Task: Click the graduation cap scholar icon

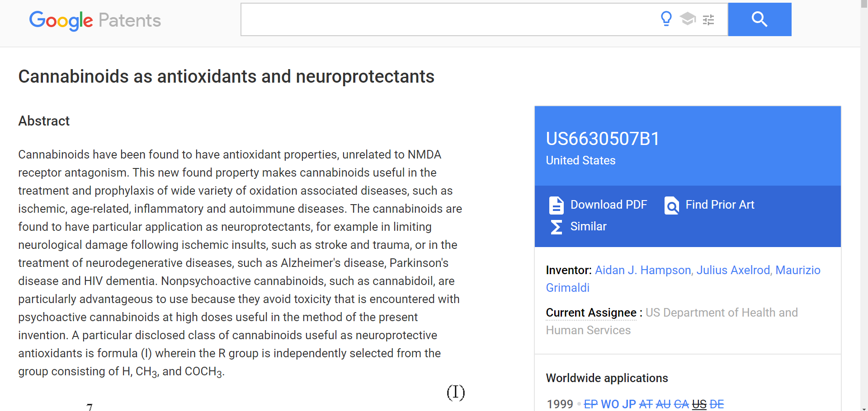Action: coord(688,19)
